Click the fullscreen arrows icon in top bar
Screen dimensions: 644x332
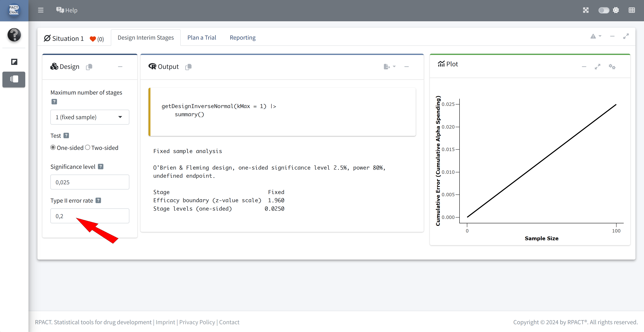[586, 10]
